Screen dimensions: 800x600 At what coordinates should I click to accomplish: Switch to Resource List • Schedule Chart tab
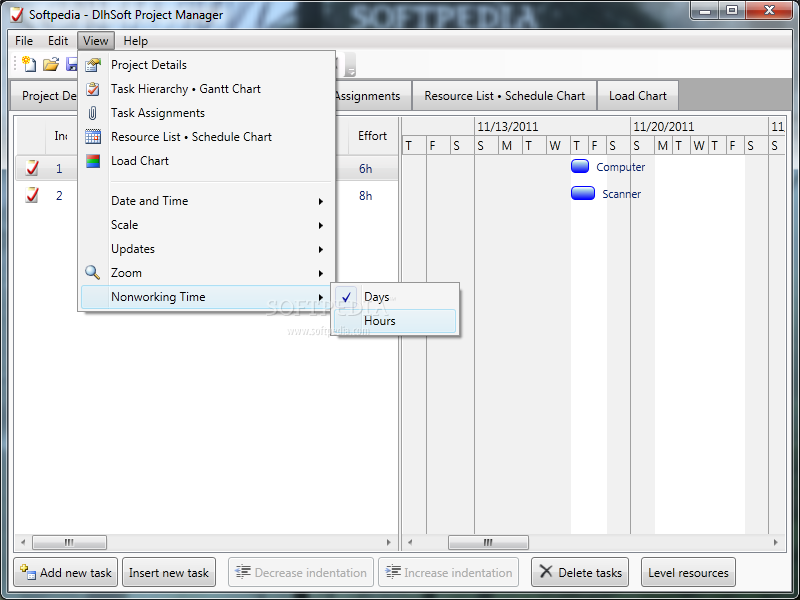click(x=505, y=96)
